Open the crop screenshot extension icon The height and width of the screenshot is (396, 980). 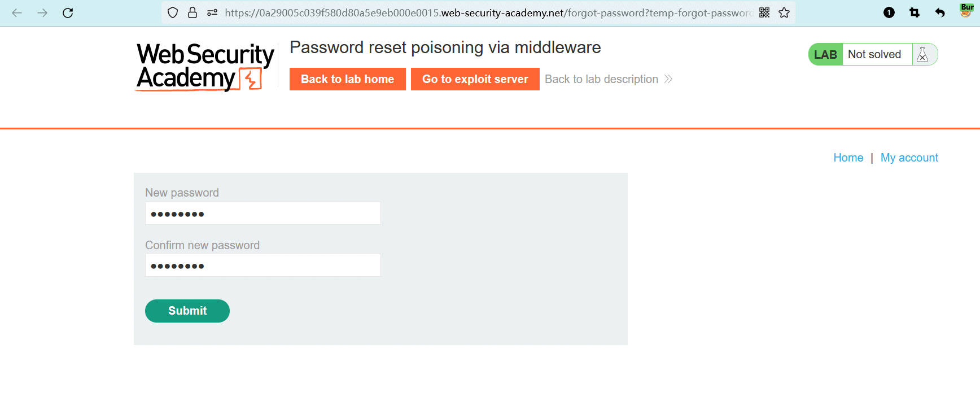click(x=915, y=13)
